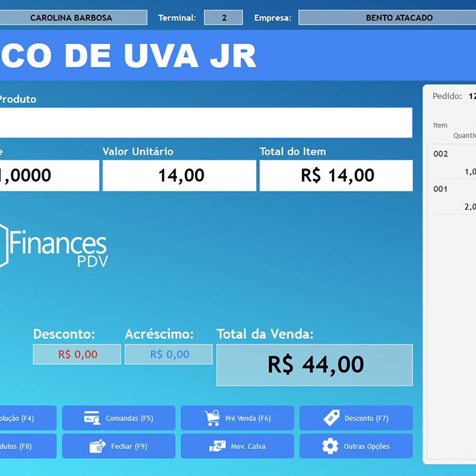Image resolution: width=476 pixels, height=476 pixels.
Task: Click the Terminal number 2 field
Action: click(x=223, y=18)
